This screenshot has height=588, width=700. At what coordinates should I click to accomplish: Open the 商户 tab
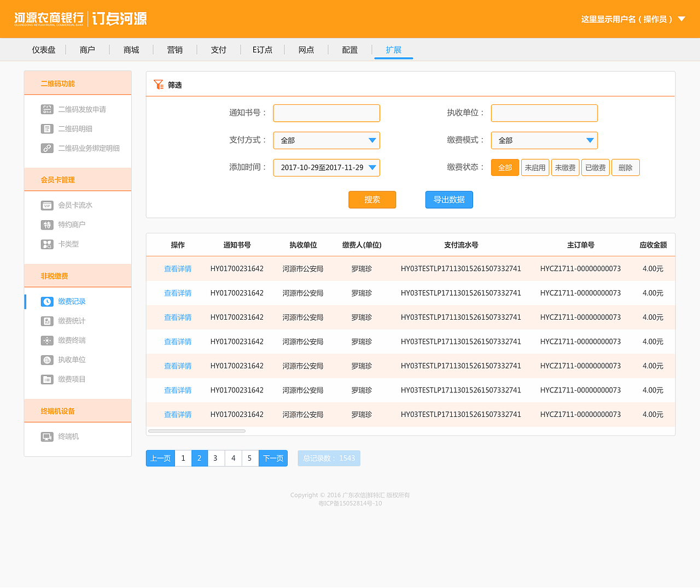point(87,50)
